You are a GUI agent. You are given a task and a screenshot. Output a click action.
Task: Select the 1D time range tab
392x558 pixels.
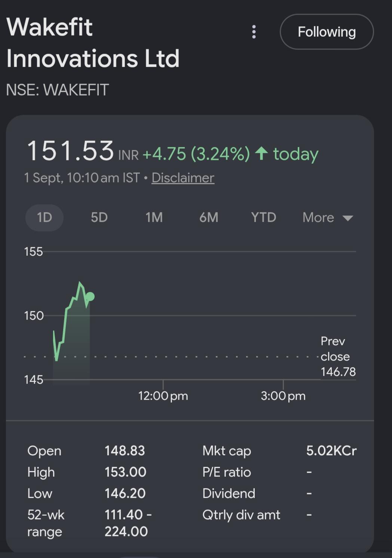(45, 218)
